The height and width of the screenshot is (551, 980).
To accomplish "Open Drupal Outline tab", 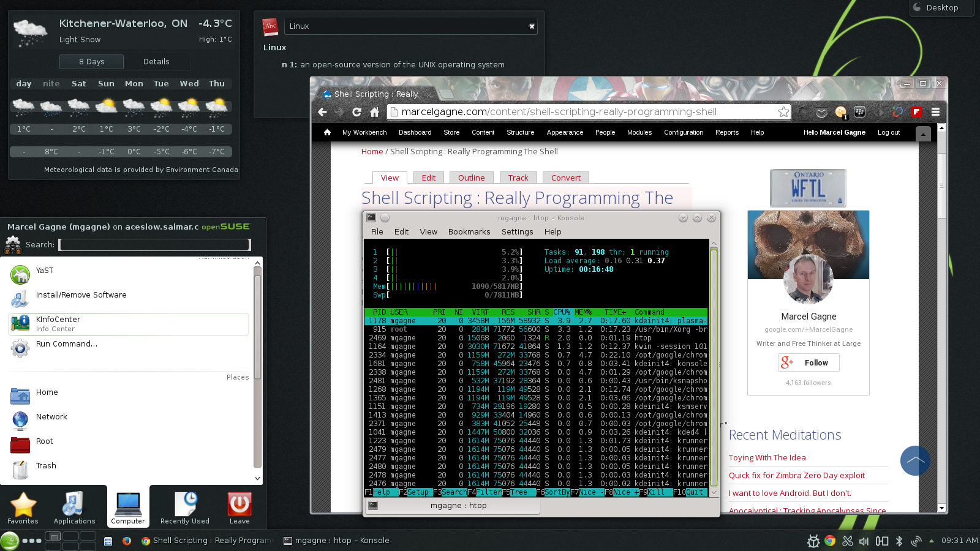I will pyautogui.click(x=471, y=178).
